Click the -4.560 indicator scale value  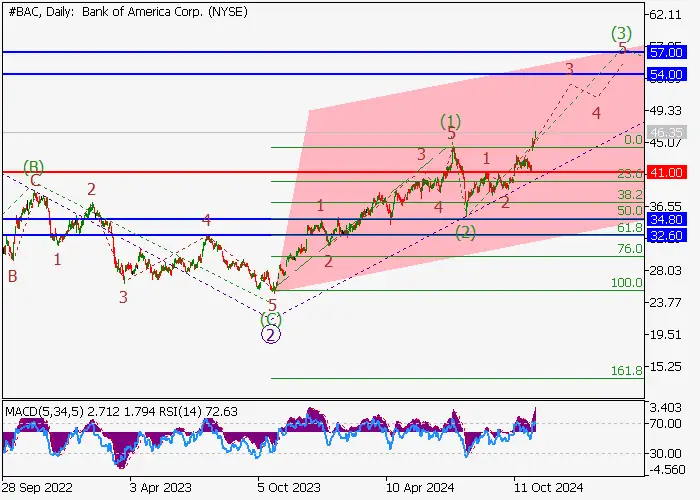coord(666,470)
